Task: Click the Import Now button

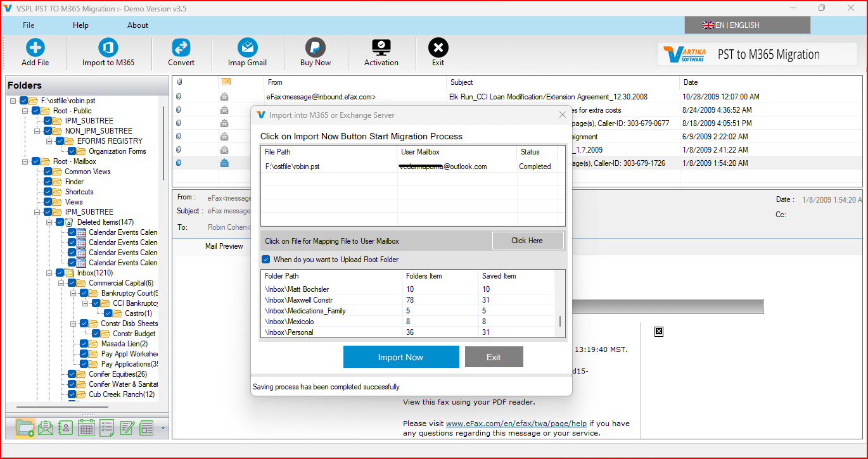Action: click(401, 357)
